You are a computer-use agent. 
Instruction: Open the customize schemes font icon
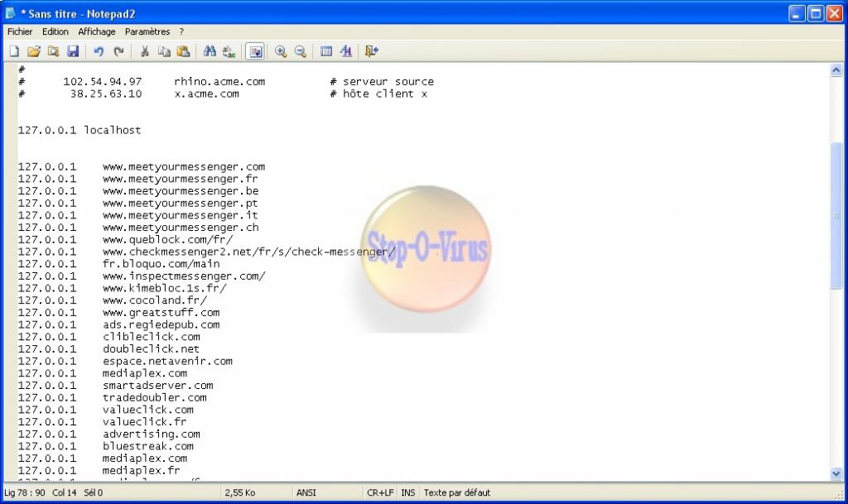pos(346,51)
